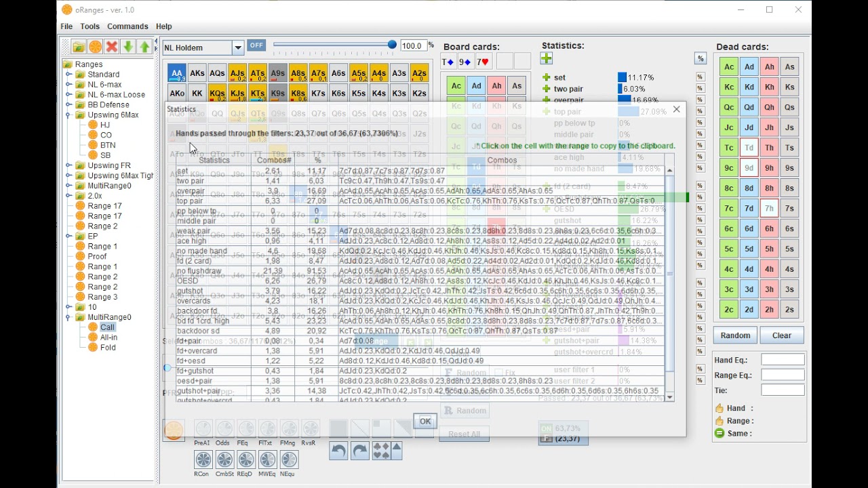
Task: Expand the Standard folder in Ranges tree
Action: (69, 75)
